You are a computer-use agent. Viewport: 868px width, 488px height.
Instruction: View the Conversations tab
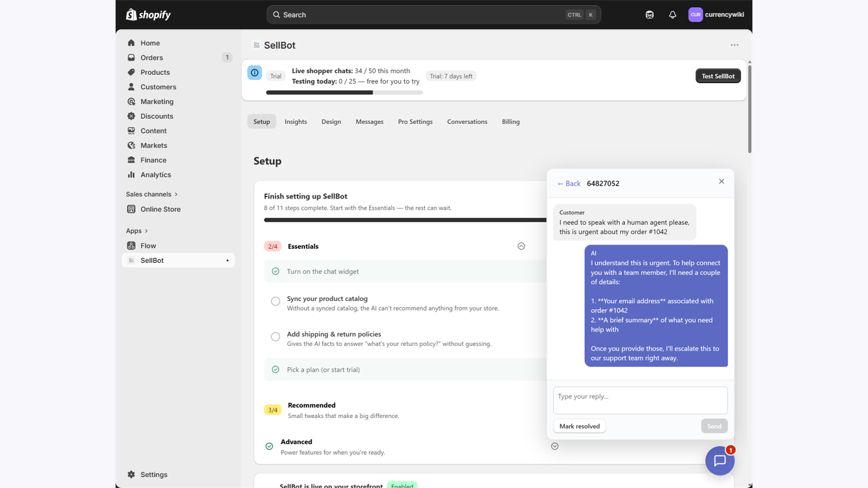467,121
